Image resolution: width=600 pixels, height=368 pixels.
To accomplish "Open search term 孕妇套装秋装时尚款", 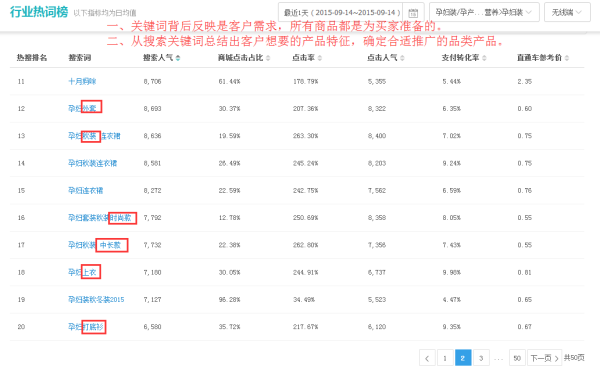I will 99,218.
